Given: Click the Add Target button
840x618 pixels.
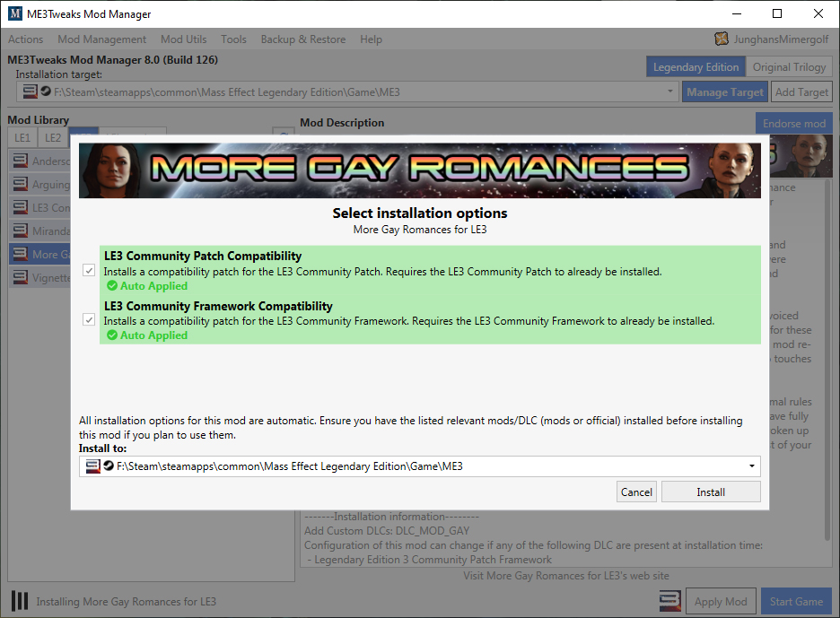Looking at the screenshot, I should coord(801,92).
